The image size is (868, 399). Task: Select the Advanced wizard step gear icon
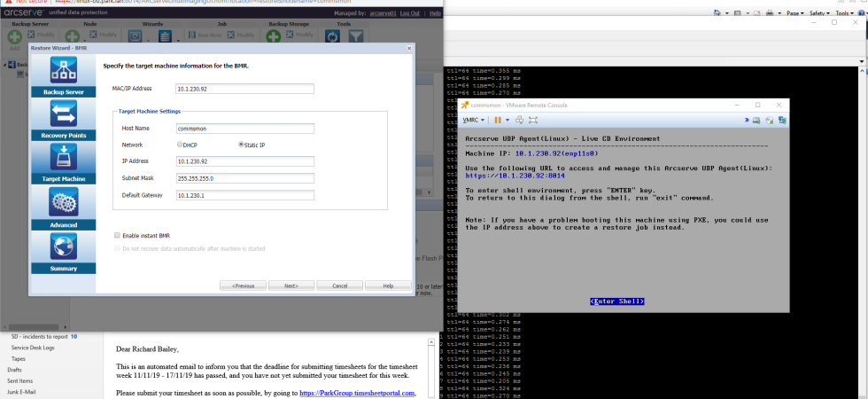pyautogui.click(x=64, y=202)
